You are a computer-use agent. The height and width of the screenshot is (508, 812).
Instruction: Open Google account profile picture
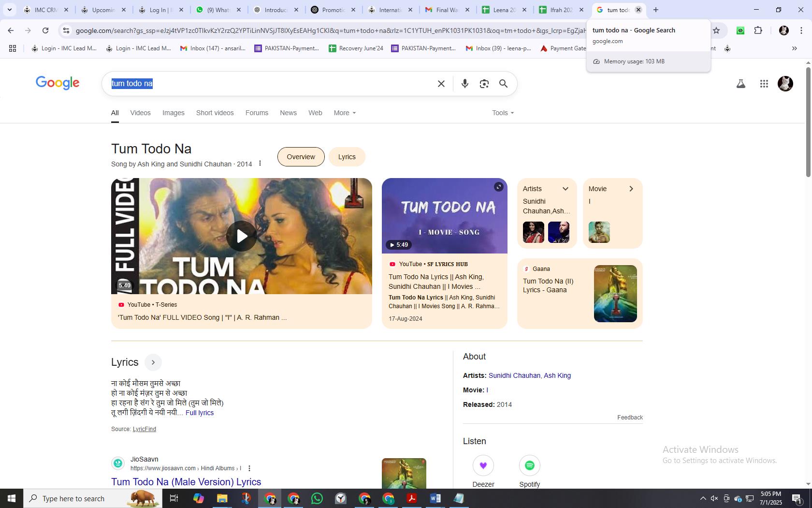(785, 84)
